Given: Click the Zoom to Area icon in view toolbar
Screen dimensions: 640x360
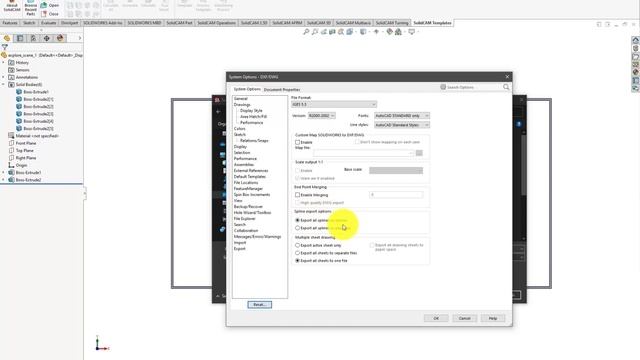Looking at the screenshot, I should click(315, 31).
